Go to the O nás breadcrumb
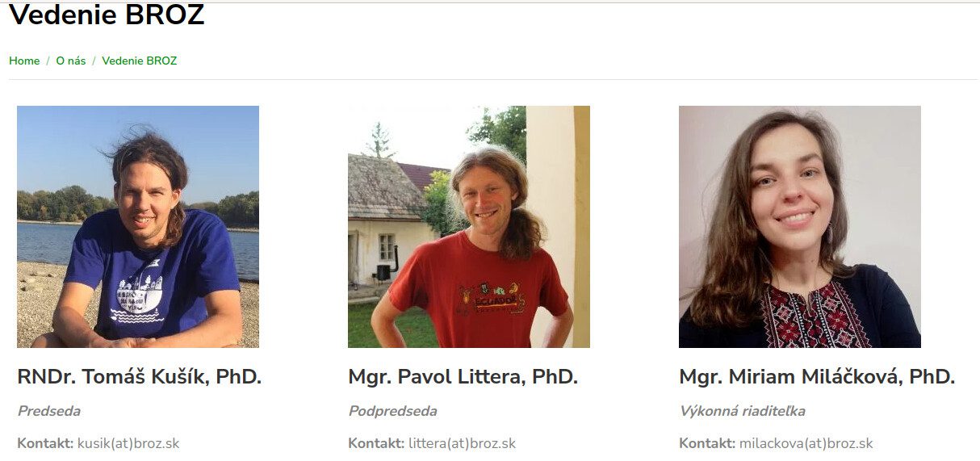980x461 pixels. (x=71, y=61)
